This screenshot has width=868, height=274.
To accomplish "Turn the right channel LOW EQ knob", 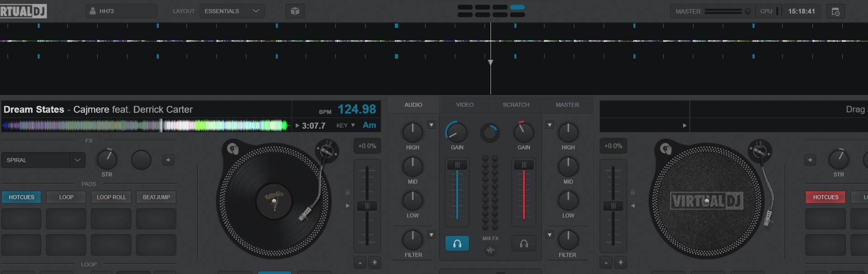I will [568, 201].
